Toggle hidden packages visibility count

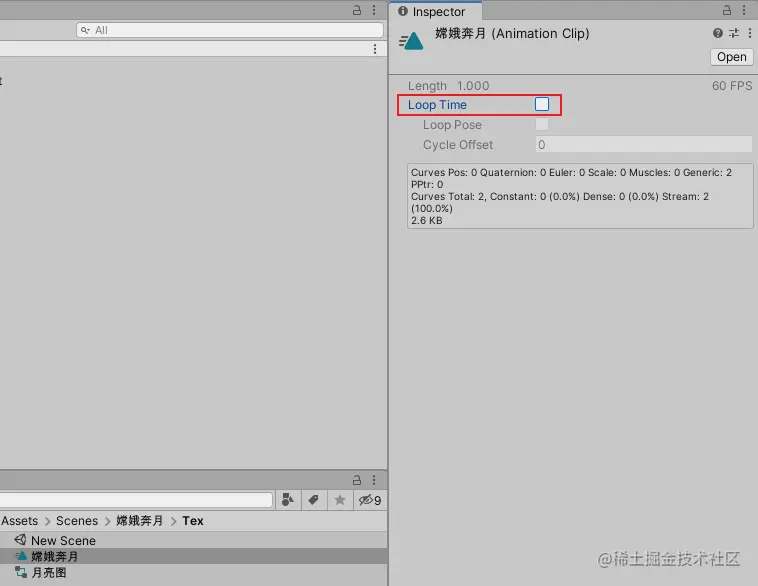[x=370, y=500]
